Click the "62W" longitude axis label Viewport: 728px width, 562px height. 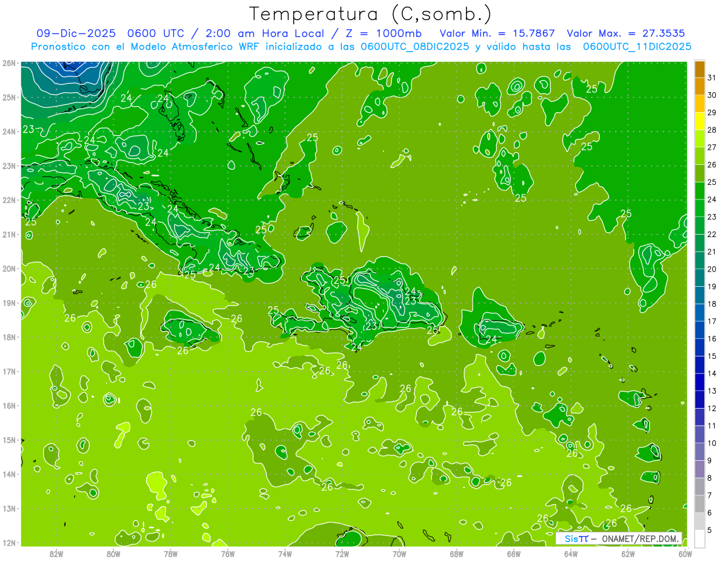point(628,554)
